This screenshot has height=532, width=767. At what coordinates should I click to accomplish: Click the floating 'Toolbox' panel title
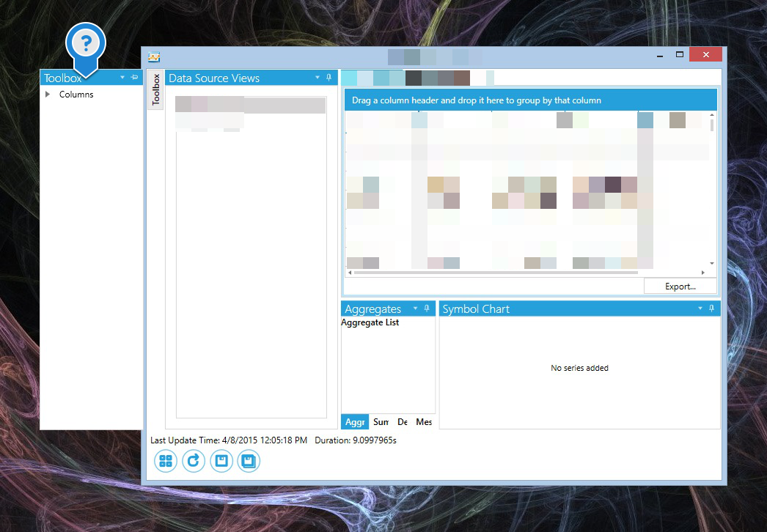point(62,78)
